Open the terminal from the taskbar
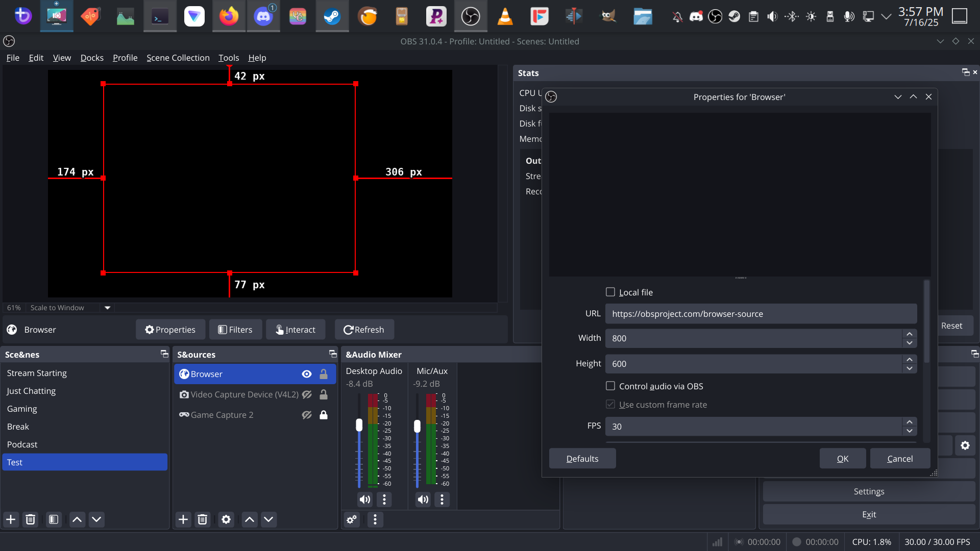 [160, 16]
